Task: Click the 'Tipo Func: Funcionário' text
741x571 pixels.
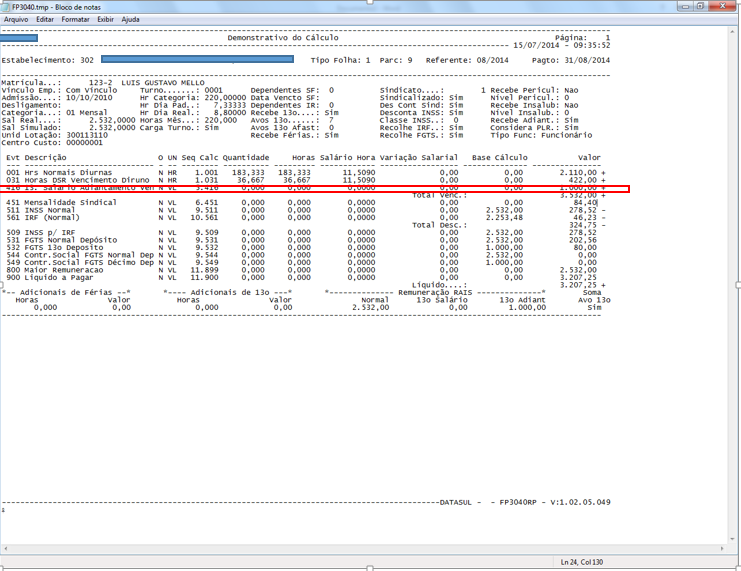Action: tap(541, 135)
